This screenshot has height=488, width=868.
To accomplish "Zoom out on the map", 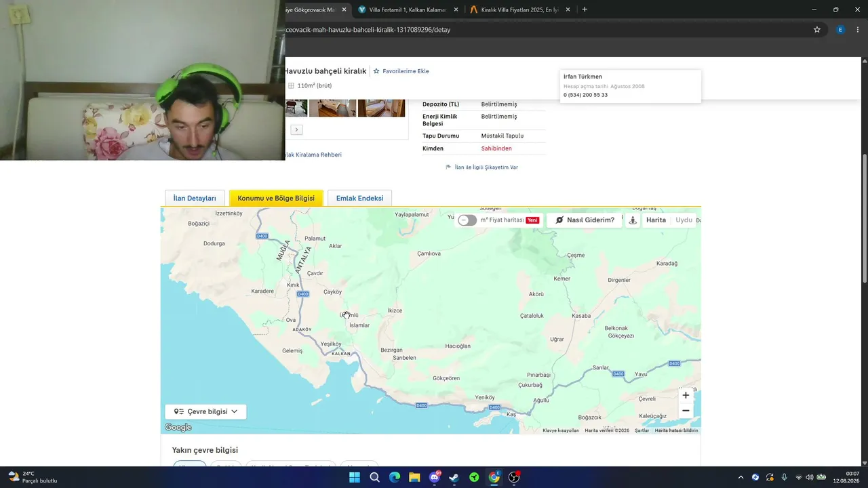I will pyautogui.click(x=686, y=411).
